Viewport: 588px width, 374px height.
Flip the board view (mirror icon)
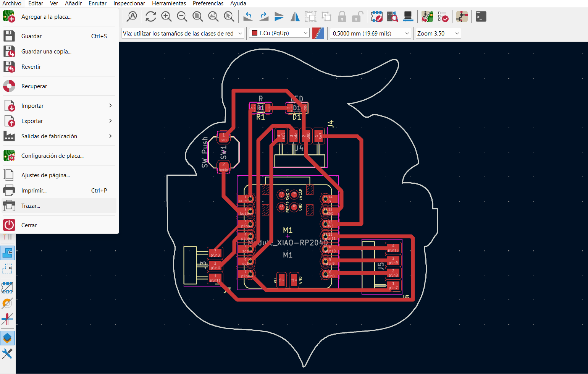click(x=294, y=16)
